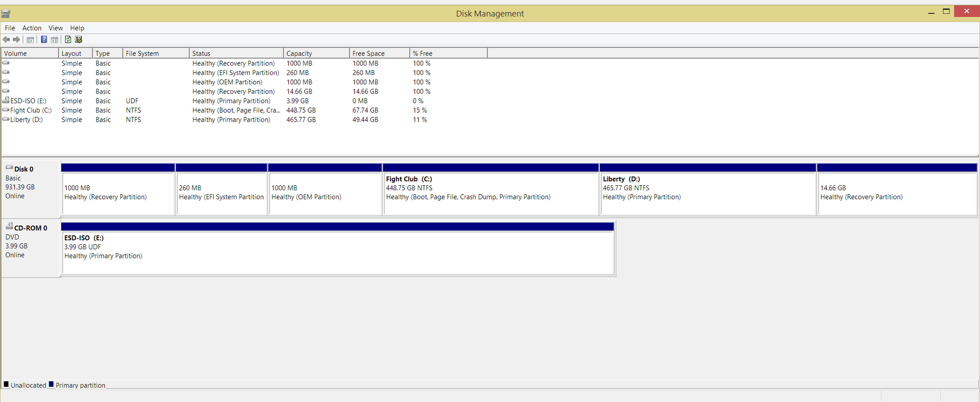Click the Back arrow in the toolbar
The image size is (980, 402).
click(x=6, y=40)
